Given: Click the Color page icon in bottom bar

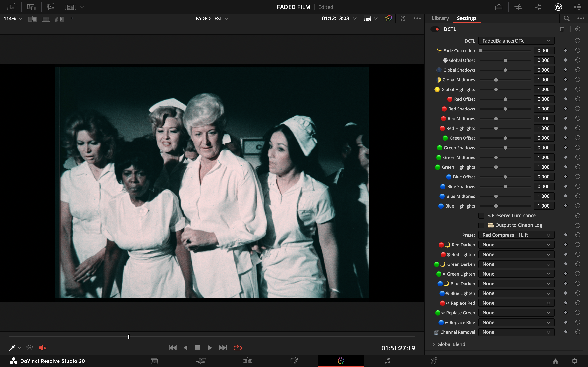Looking at the screenshot, I should [341, 361].
